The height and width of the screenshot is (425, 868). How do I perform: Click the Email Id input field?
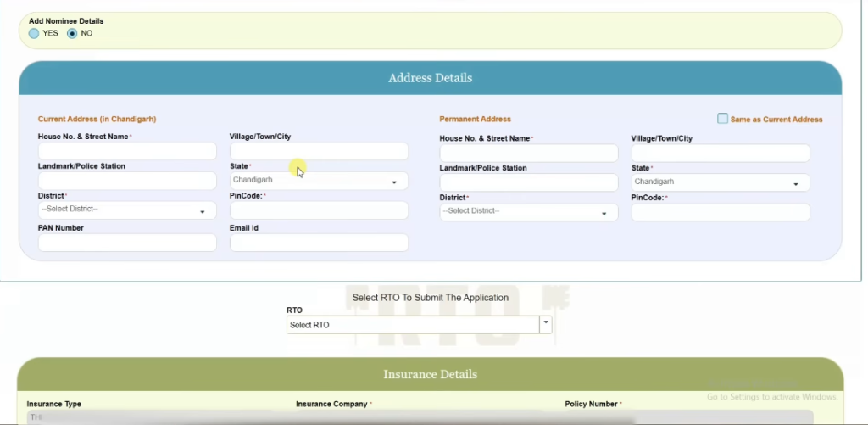click(x=318, y=243)
